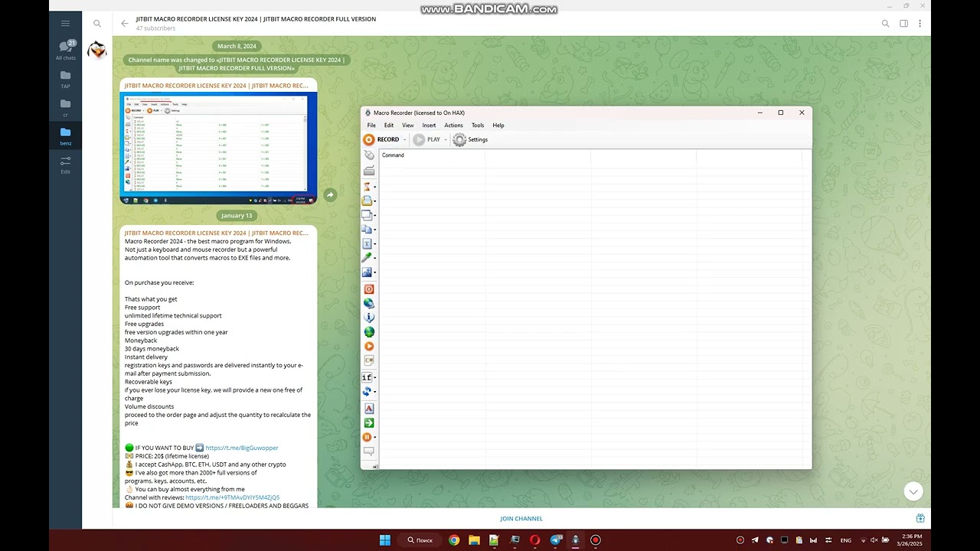Click the blue repeat loop icon
Viewport: 980px width, 551px height.
pyautogui.click(x=367, y=391)
